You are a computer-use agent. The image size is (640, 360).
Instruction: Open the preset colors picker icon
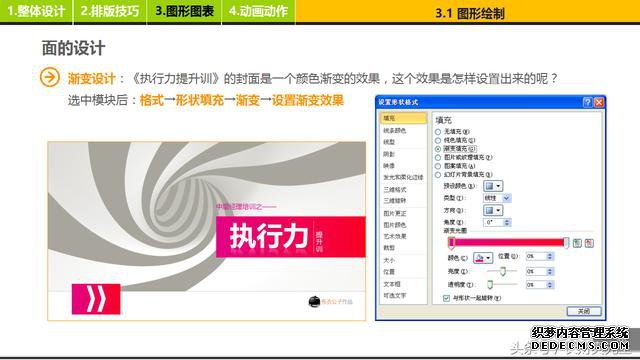493,186
